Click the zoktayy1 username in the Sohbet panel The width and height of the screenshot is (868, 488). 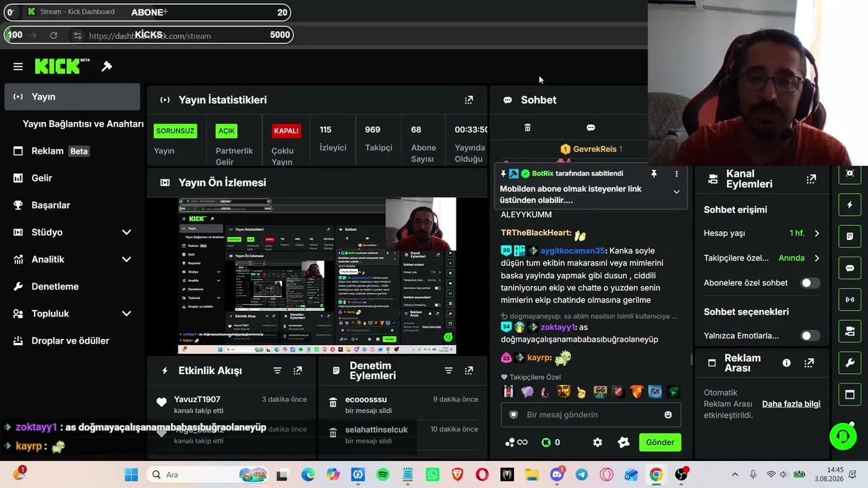tap(557, 327)
